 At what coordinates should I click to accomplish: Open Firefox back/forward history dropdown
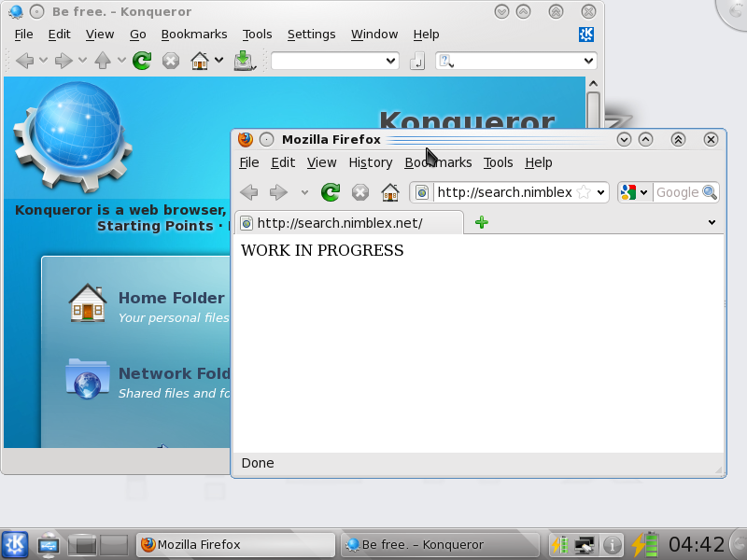coord(304,193)
